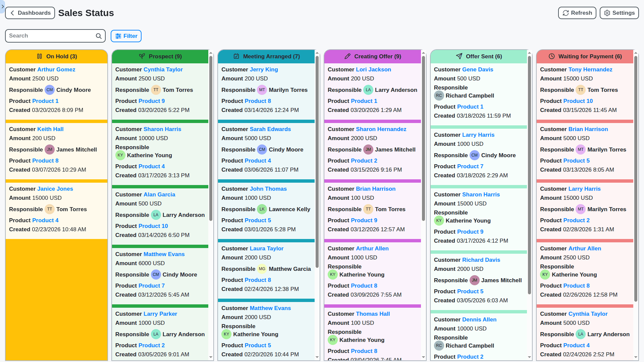Viewport: 644px width, 362px height.
Task: Click the pencil icon beside Creating Offer
Action: pyautogui.click(x=347, y=56)
